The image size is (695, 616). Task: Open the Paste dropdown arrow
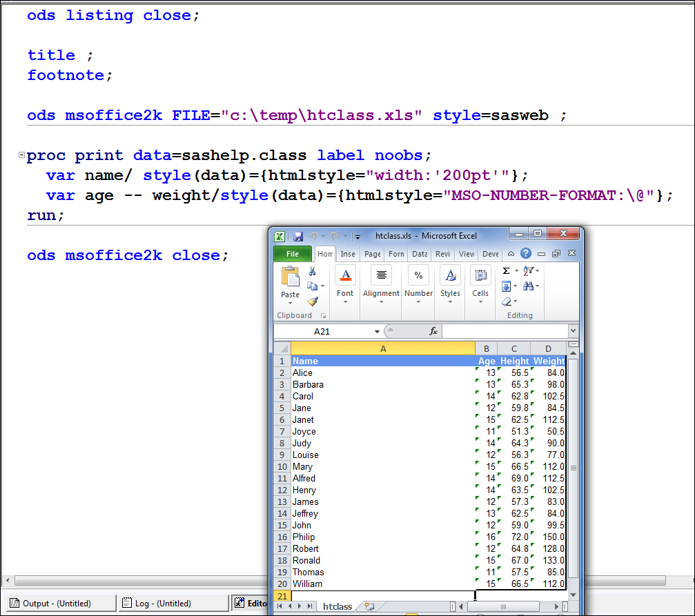tap(290, 303)
